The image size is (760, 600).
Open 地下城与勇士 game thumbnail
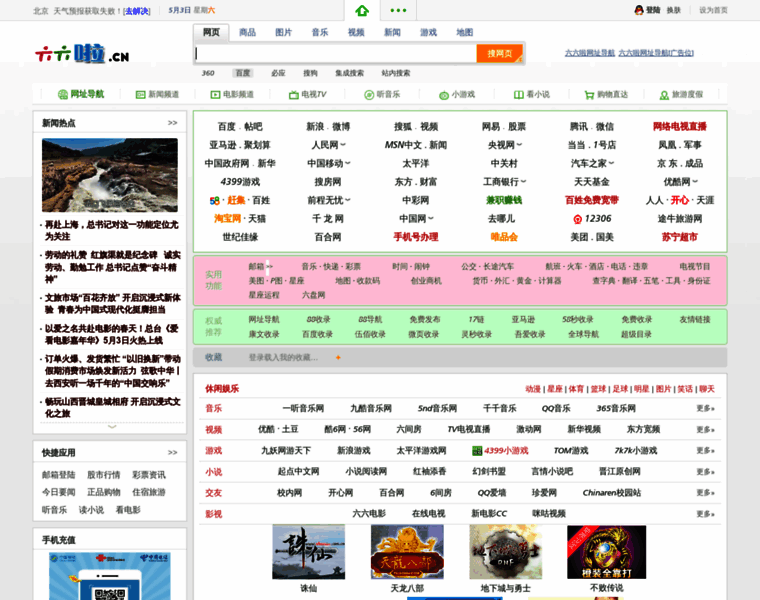[506, 552]
